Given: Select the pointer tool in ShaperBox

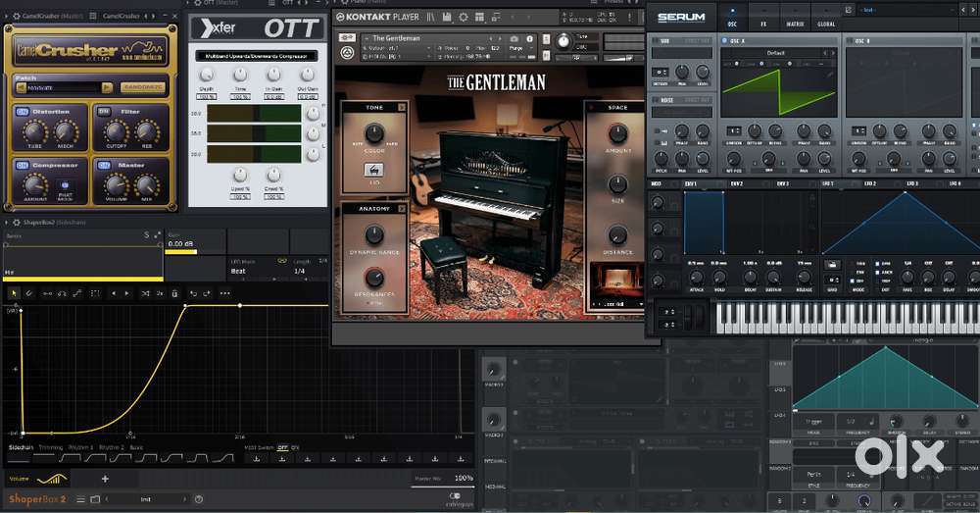Looking at the screenshot, I should pos(15,293).
